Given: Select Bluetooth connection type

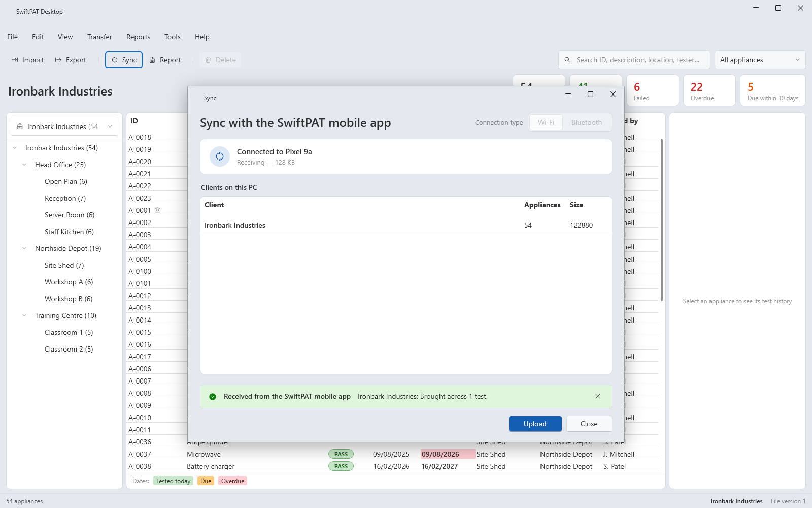Looking at the screenshot, I should tap(587, 122).
